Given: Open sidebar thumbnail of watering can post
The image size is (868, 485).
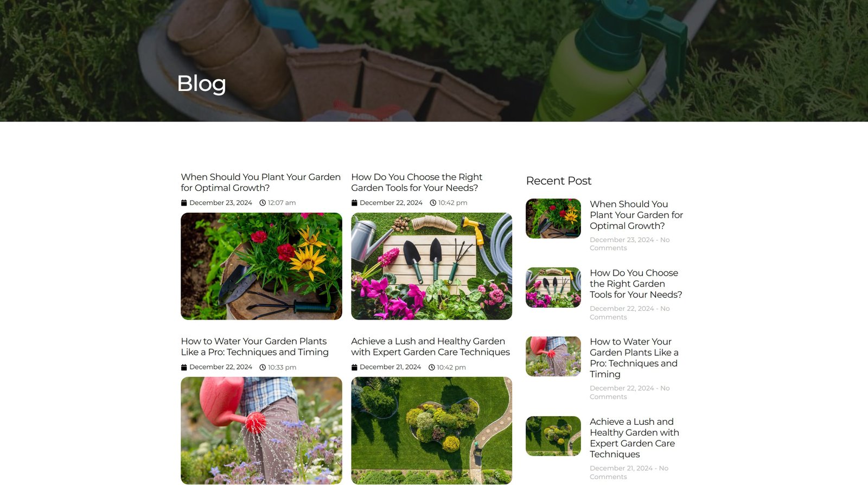Looking at the screenshot, I should [x=553, y=356].
